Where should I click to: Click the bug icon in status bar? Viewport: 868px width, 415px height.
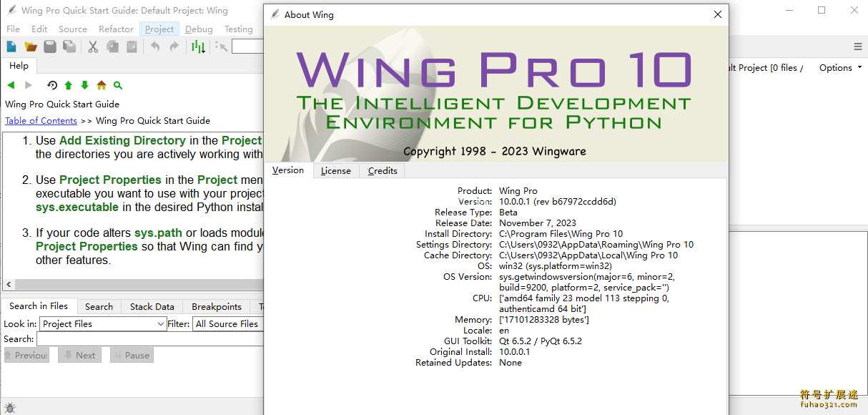pos(9,409)
